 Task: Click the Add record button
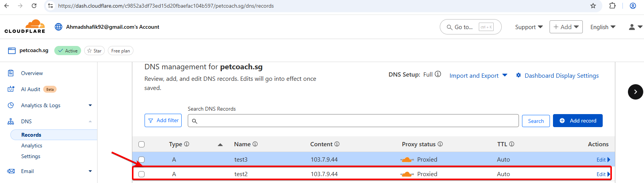click(x=578, y=121)
